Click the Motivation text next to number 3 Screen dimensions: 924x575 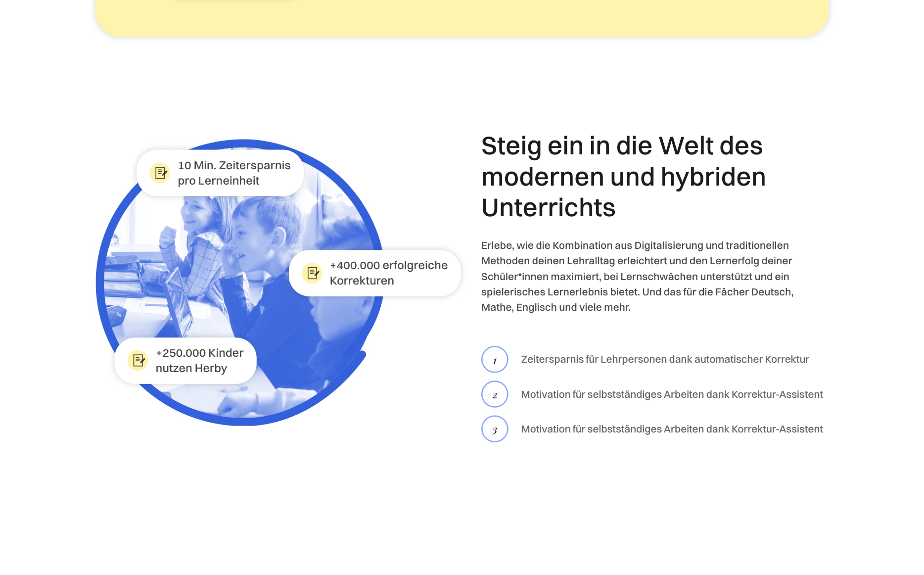click(672, 429)
